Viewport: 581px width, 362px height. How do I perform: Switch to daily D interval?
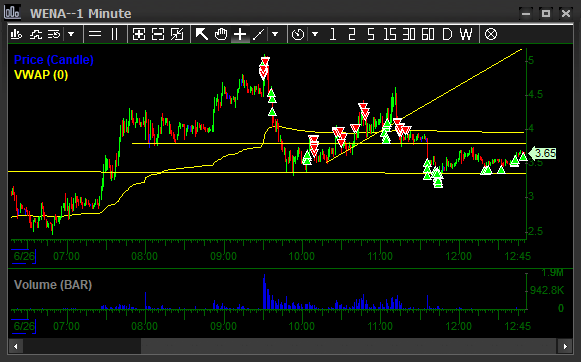pos(447,34)
